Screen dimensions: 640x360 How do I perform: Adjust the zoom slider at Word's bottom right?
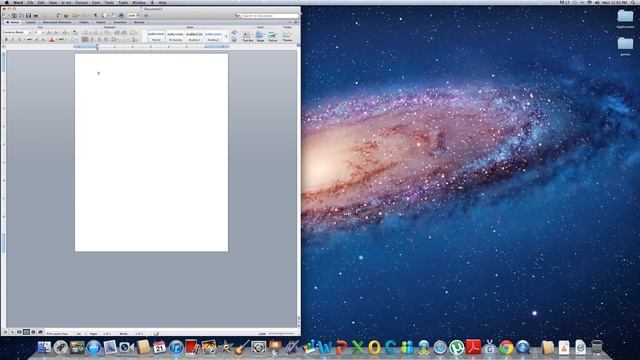coord(280,333)
